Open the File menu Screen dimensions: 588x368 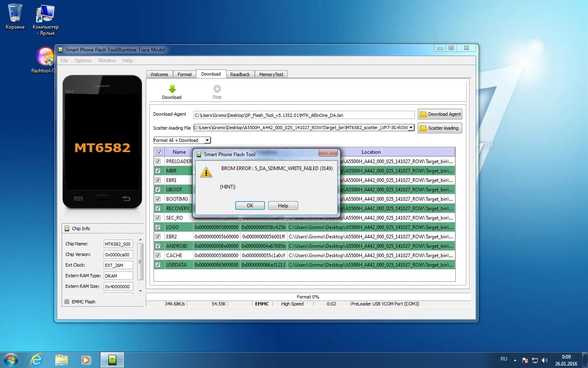(x=64, y=61)
